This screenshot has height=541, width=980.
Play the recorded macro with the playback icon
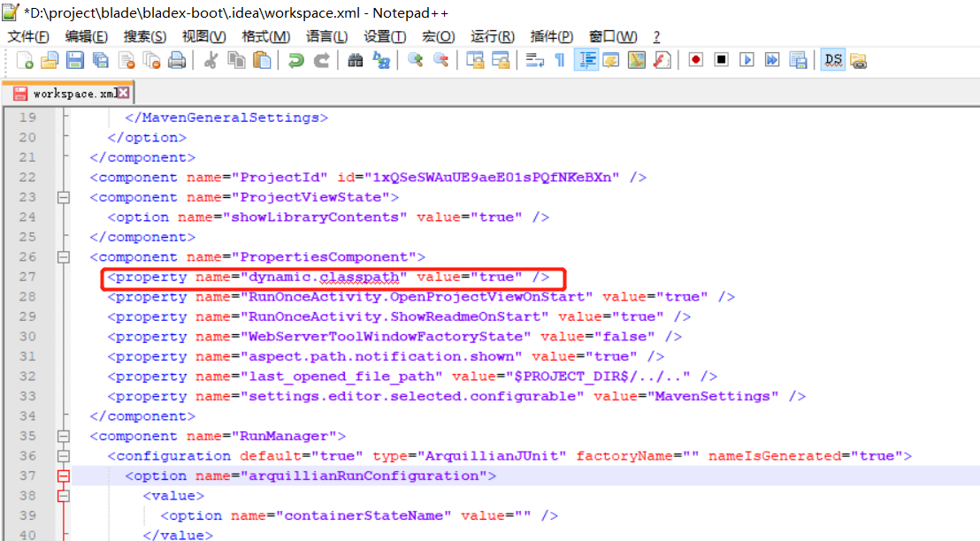coord(745,59)
